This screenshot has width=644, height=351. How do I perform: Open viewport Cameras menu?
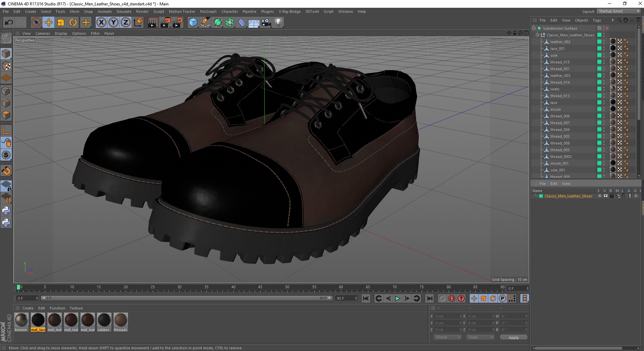coord(43,33)
